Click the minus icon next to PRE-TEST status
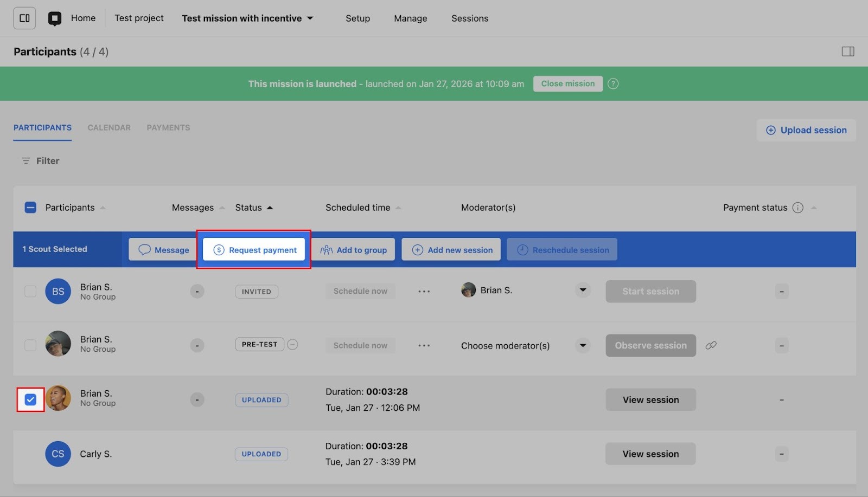This screenshot has height=497, width=868. 292,345
